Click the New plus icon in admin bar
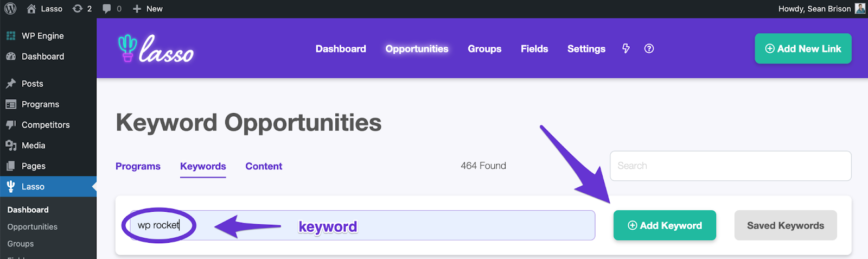This screenshot has height=259, width=868. click(x=137, y=9)
